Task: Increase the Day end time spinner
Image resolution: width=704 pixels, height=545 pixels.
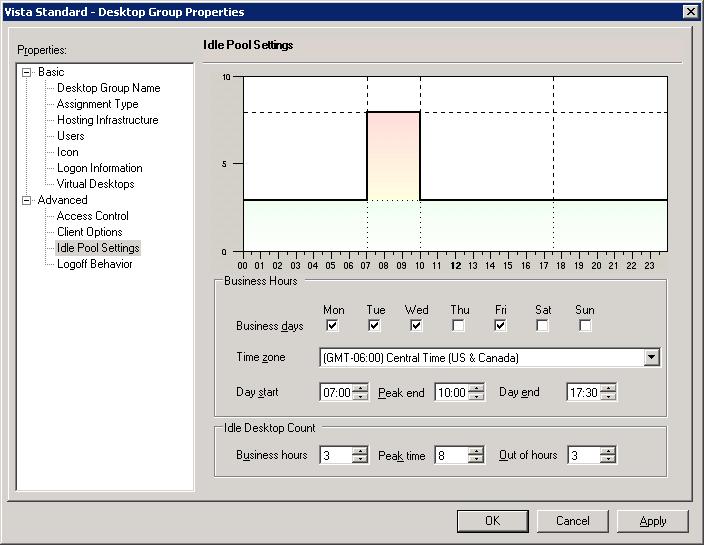Action: click(608, 388)
